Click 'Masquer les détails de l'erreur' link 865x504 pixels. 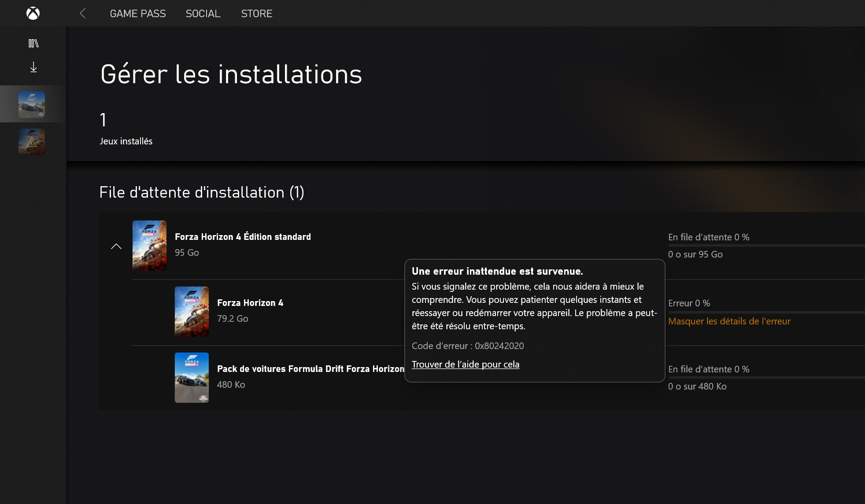click(x=729, y=321)
